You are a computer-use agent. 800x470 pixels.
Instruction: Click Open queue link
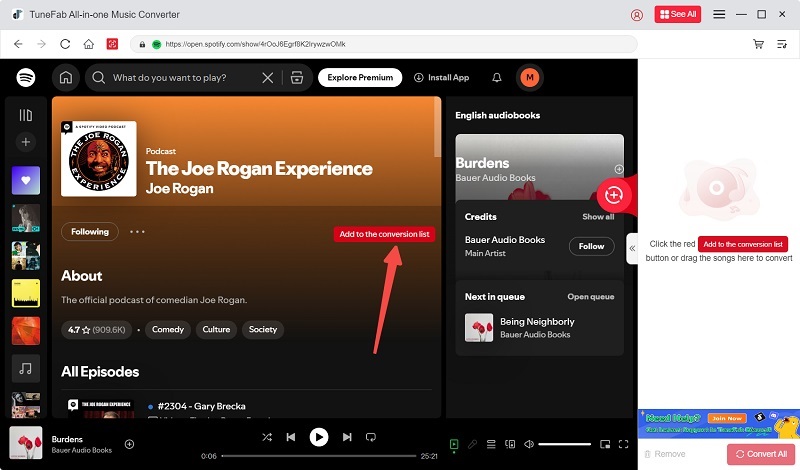coord(590,296)
